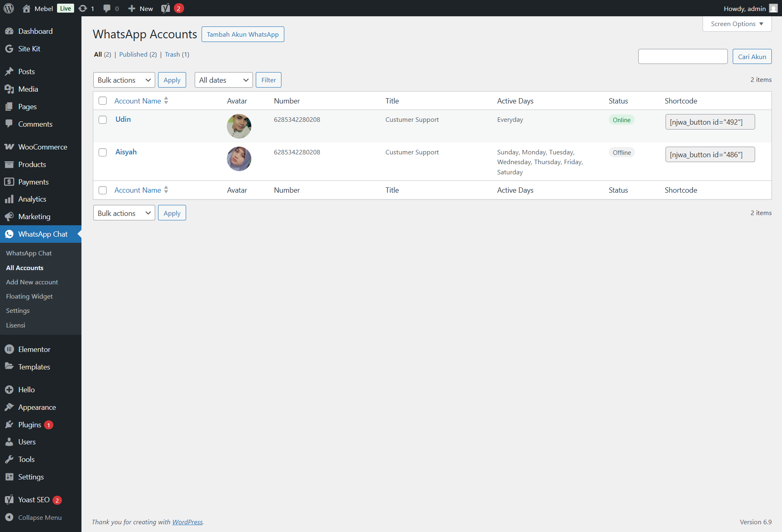Open WooCommerce from the sidebar
Viewport: 782px width, 532px height.
[x=9, y=147]
